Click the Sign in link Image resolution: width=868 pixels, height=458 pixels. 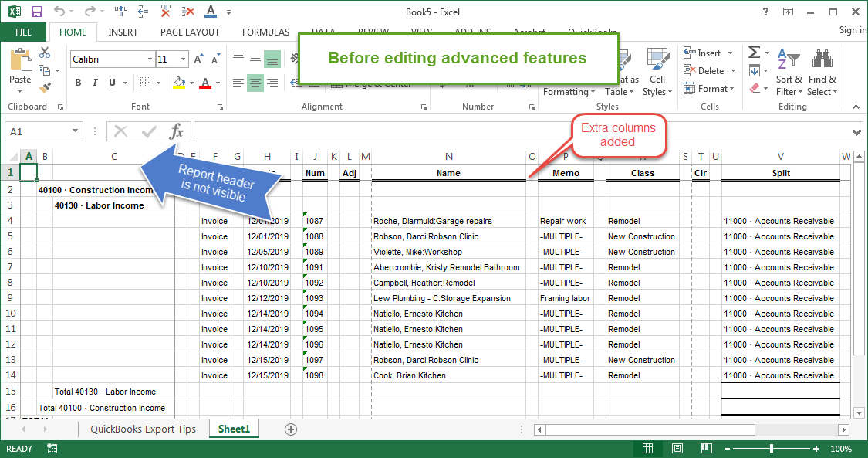tap(853, 30)
